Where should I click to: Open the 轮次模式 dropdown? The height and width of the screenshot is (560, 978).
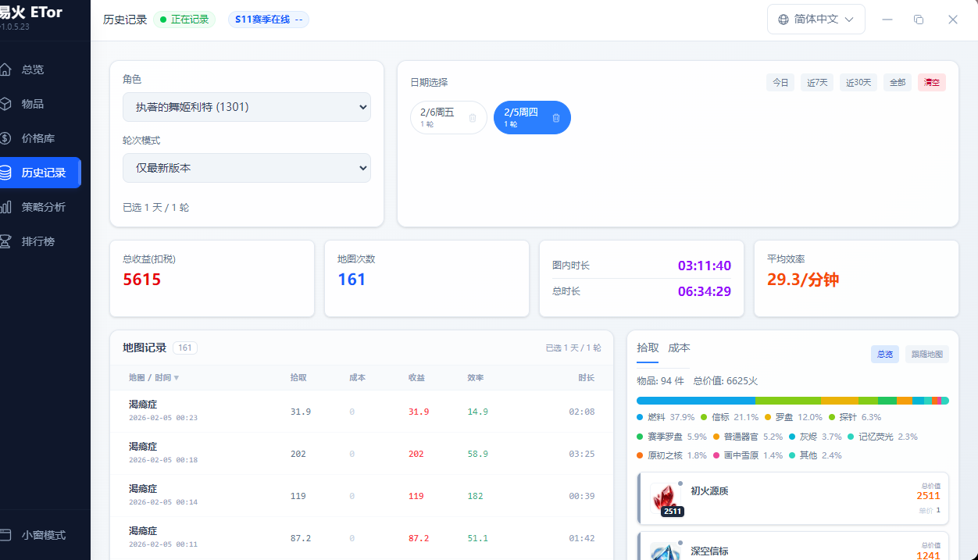pyautogui.click(x=247, y=168)
